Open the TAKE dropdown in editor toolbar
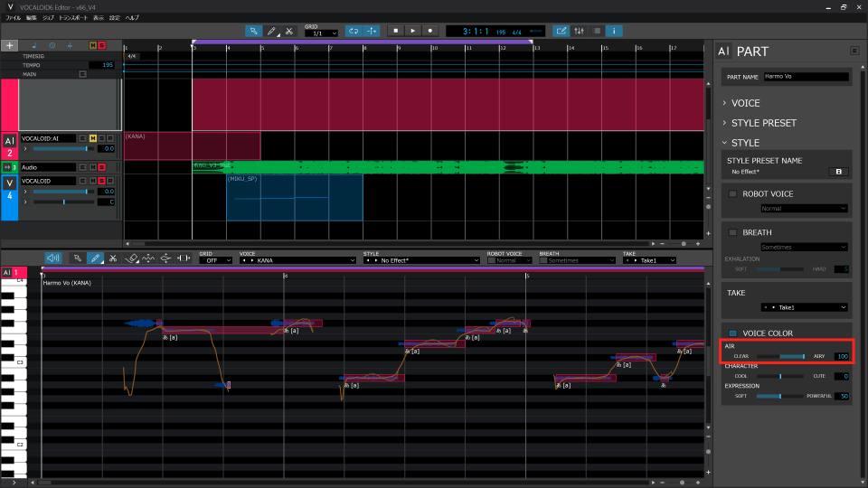 (x=649, y=260)
